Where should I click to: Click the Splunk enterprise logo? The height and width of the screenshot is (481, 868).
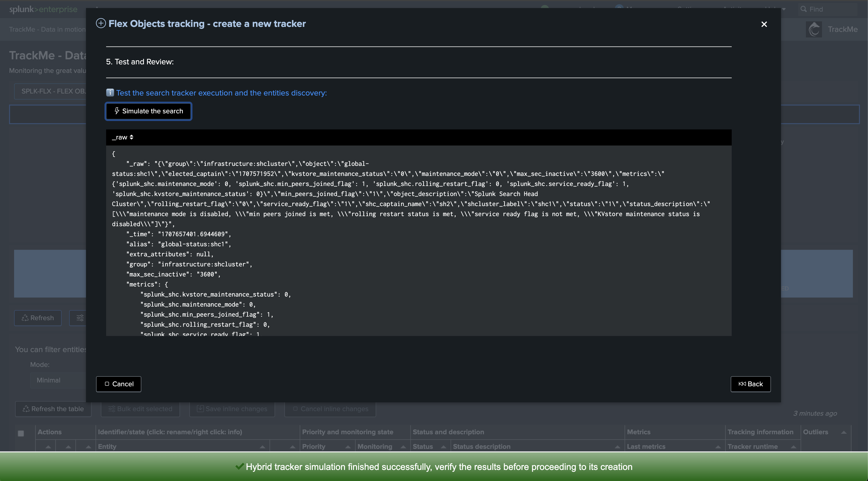tap(43, 9)
